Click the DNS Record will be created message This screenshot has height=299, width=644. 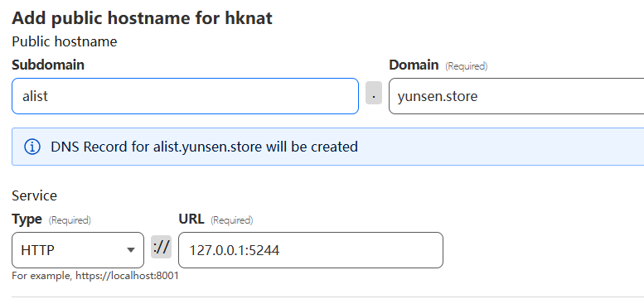pos(204,147)
